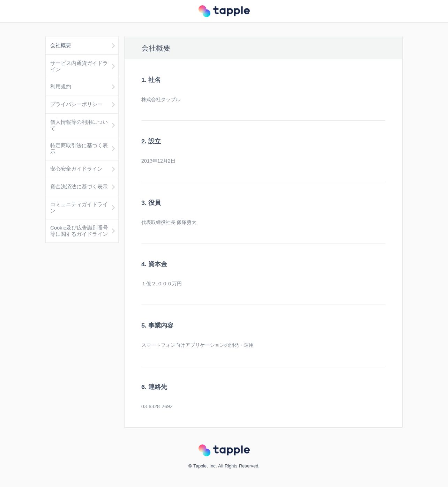Click chevron beside Cookie及び広告識別番号 item

(x=113, y=231)
